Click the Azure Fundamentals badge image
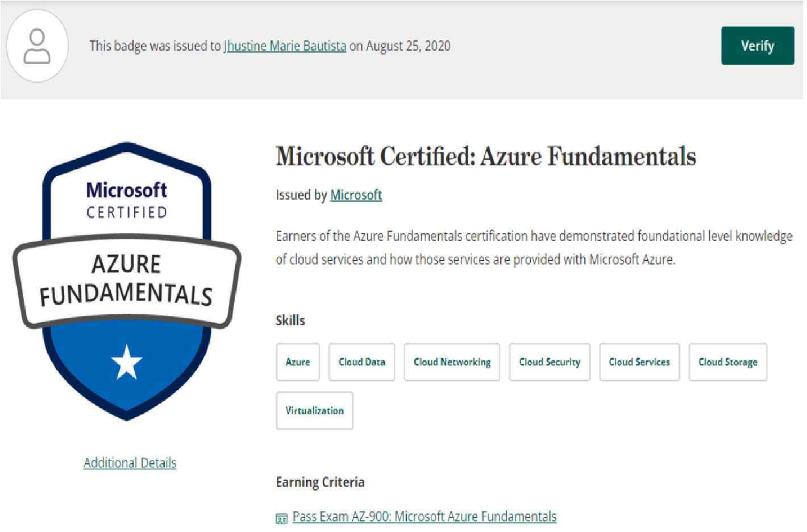Screen dimensions: 807x532 tap(127, 281)
